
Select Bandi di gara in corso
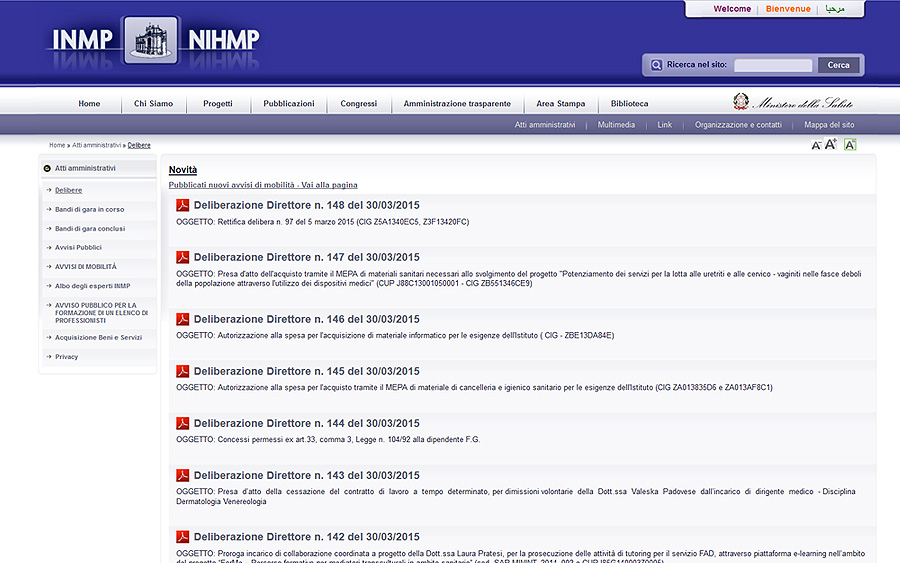point(90,209)
